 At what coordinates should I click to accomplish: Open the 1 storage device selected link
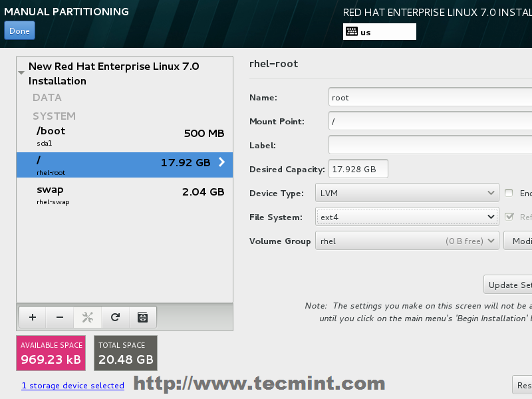(x=73, y=386)
